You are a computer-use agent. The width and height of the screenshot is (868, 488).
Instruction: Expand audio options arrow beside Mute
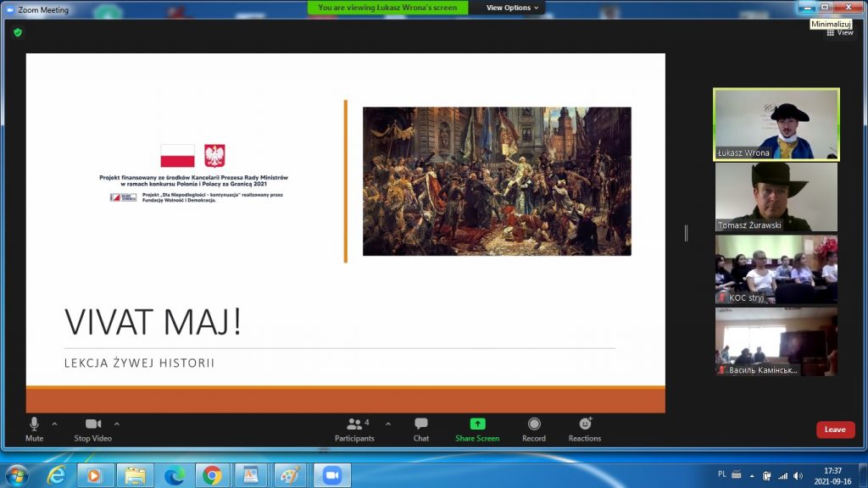tap(54, 423)
